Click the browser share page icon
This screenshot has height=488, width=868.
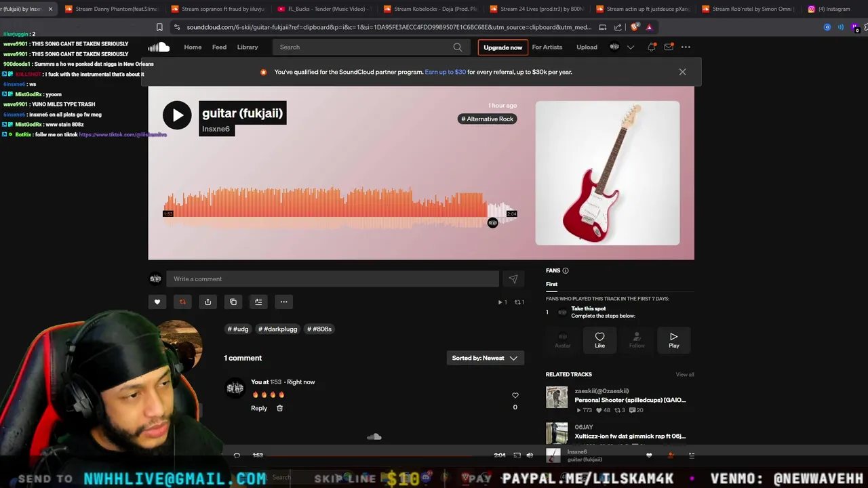pyautogui.click(x=618, y=27)
